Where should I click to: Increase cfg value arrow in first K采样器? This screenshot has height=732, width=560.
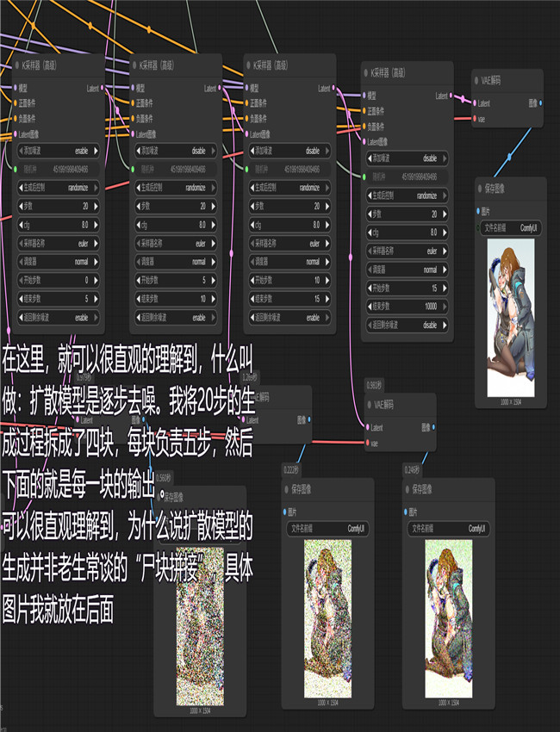[96, 224]
